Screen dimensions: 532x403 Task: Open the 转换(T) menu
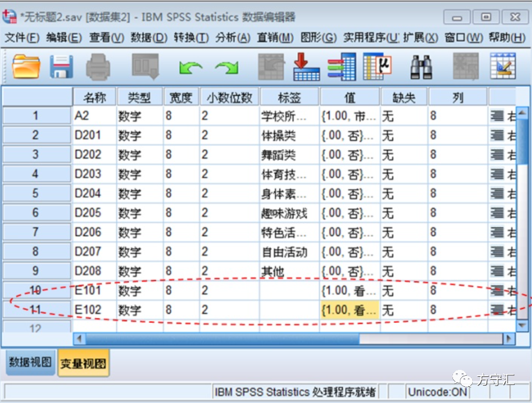tap(191, 37)
